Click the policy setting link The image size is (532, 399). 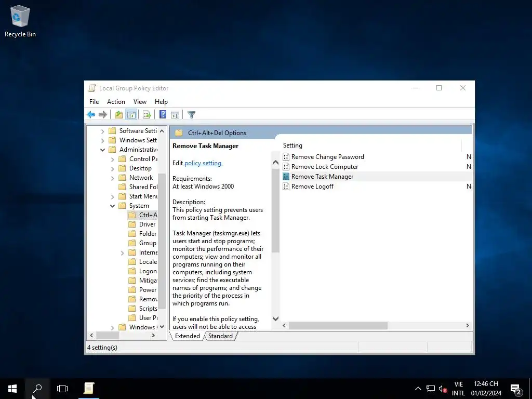click(203, 163)
